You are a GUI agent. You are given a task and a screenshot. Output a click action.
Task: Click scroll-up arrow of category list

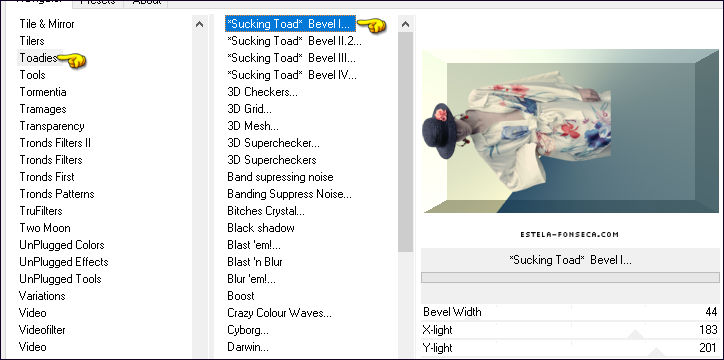pyautogui.click(x=199, y=24)
